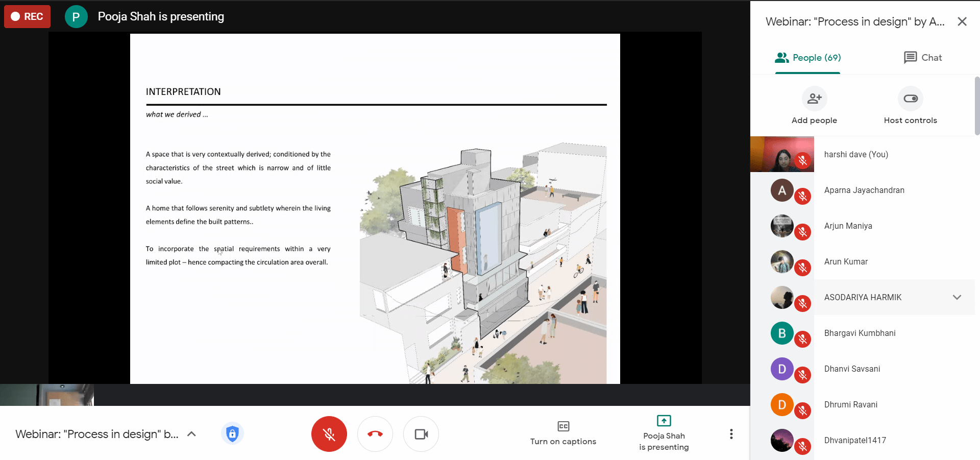Click Aparna Jayachandran's muted mic icon
Screen dimensions: 980x460
pos(802,196)
